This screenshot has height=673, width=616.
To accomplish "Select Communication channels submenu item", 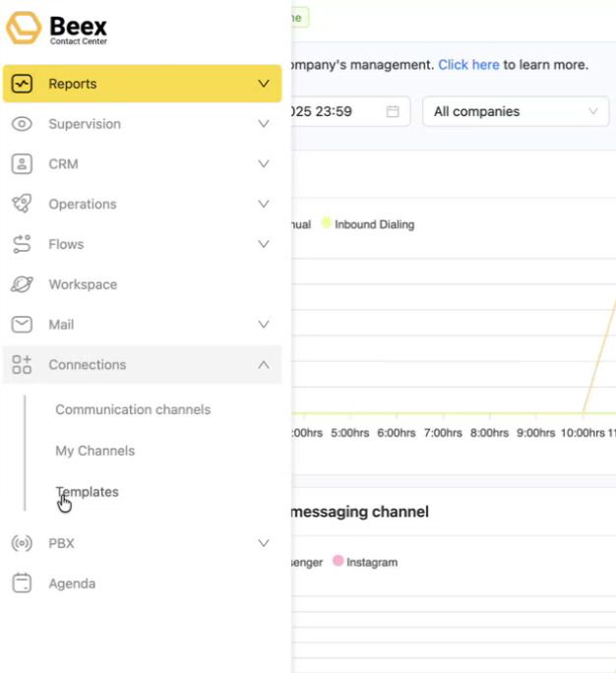I will click(133, 409).
